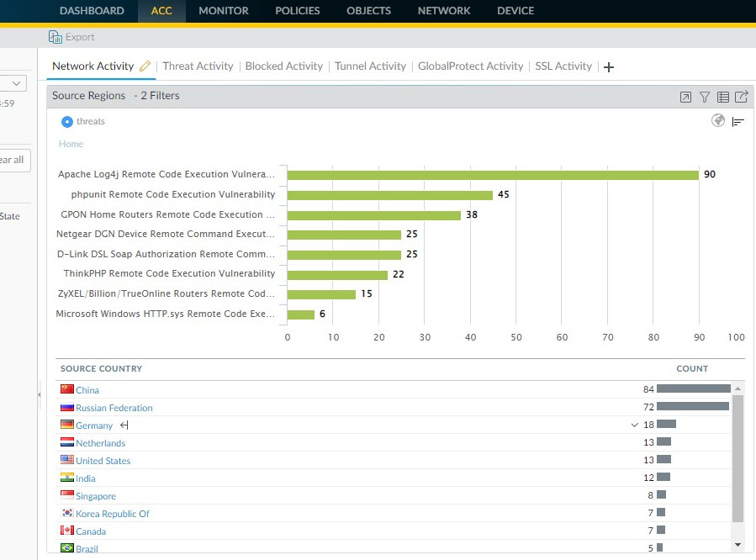Click the country table vertical scrollbar thumb
The image size is (756, 560).
pos(737,458)
